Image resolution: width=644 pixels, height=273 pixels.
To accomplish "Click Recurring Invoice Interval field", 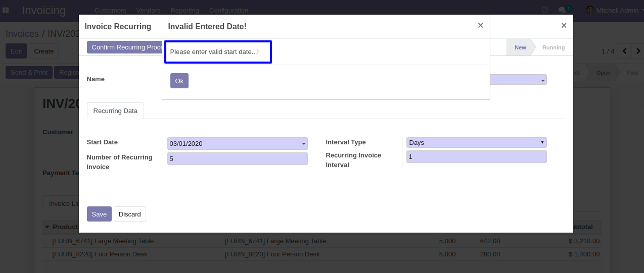I will [x=476, y=157].
